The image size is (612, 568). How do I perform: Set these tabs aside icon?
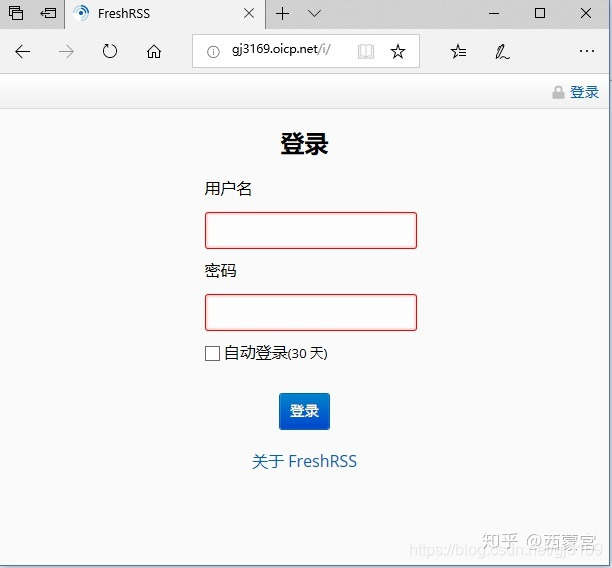tap(48, 13)
